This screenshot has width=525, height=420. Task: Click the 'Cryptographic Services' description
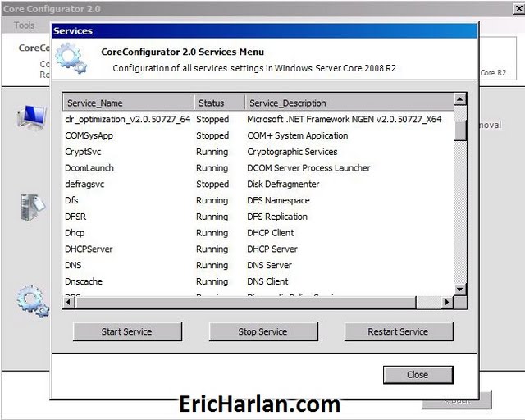pos(292,152)
